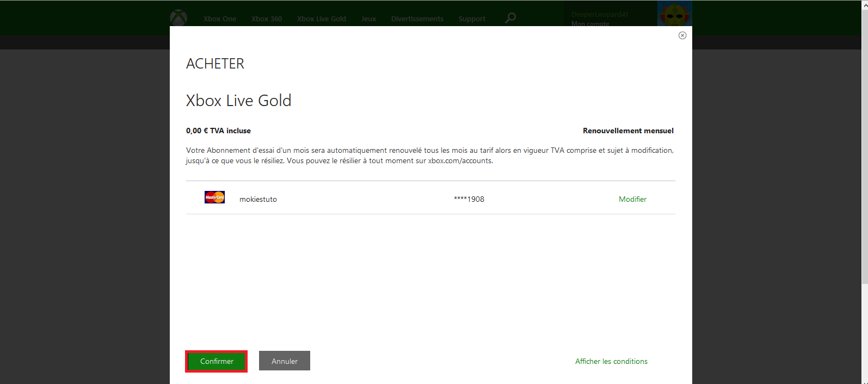Open the Xbox Live Gold menu
868x384 pixels.
pyautogui.click(x=322, y=18)
